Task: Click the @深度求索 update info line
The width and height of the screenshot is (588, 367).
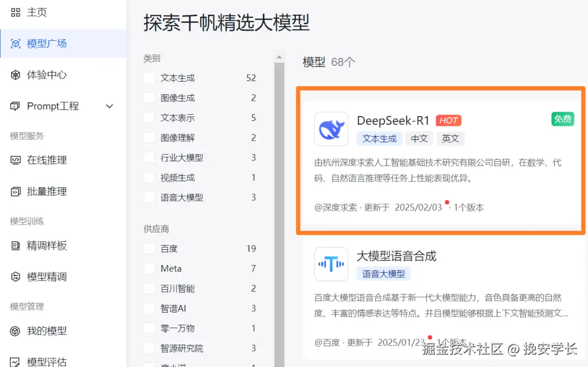Action: [x=399, y=207]
